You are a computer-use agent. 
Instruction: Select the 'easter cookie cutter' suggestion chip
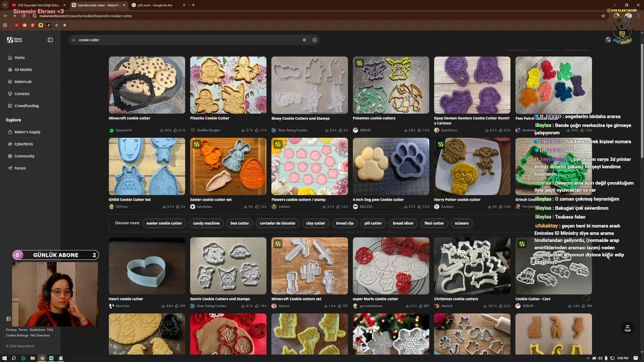[164, 223]
